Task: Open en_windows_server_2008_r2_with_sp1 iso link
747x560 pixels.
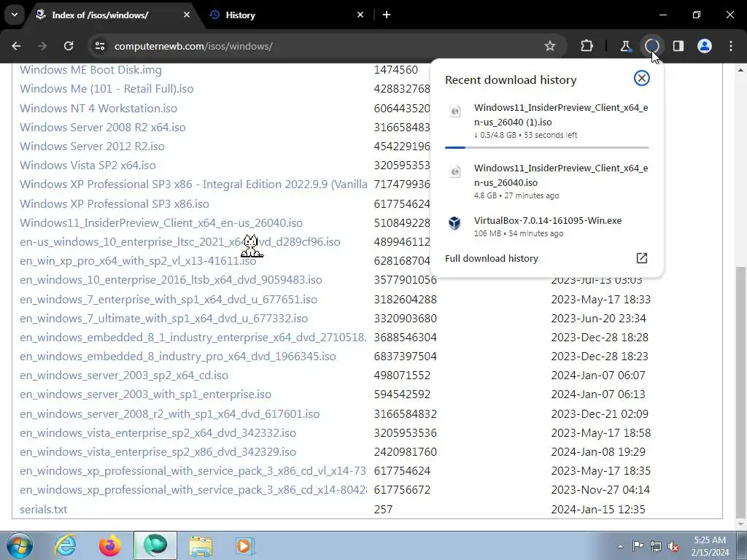Action: point(169,414)
